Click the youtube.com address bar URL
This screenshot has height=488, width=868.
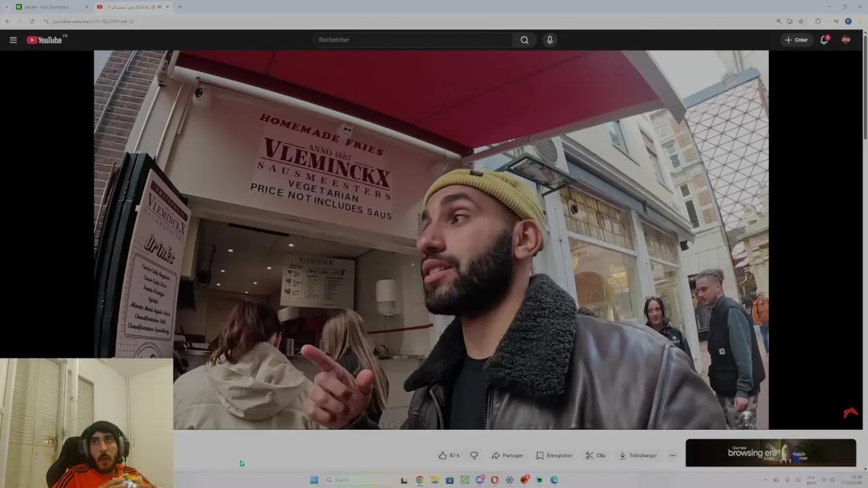94,21
